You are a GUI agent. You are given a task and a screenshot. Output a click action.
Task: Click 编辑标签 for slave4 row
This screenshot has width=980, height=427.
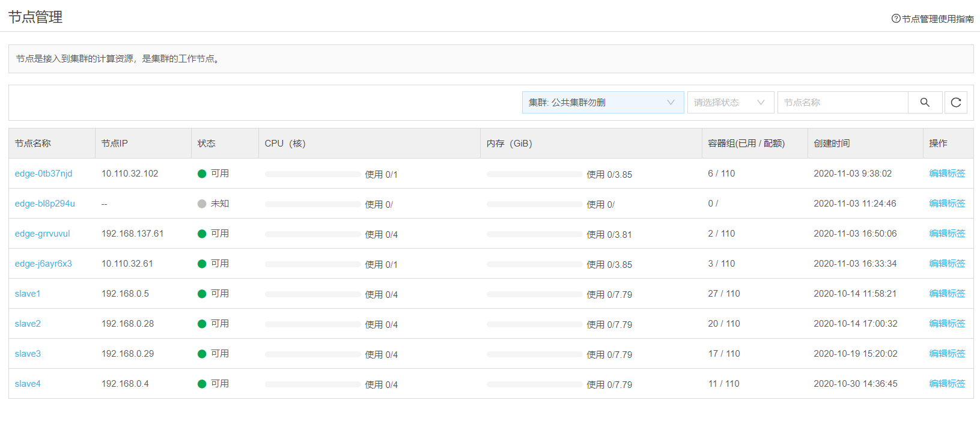click(947, 384)
